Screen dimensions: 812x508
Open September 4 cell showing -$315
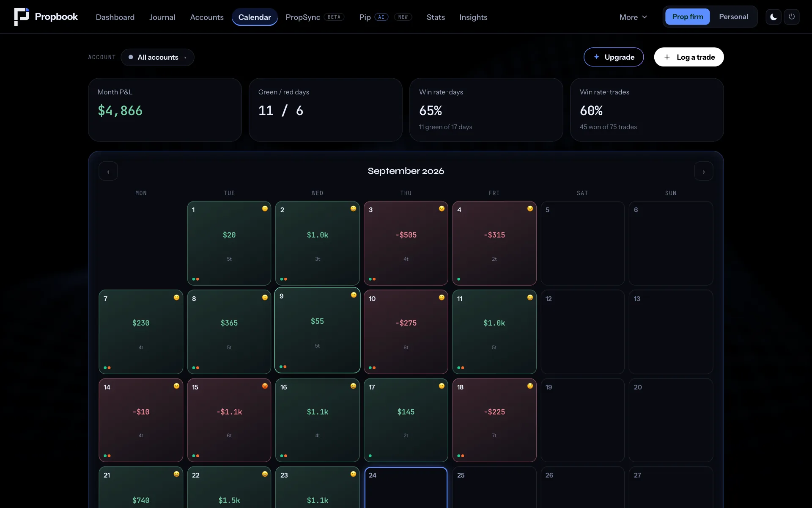tap(494, 243)
